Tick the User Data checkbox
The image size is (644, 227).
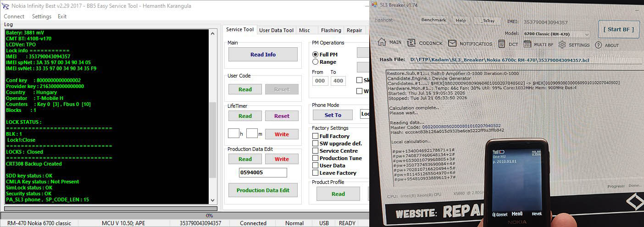pyautogui.click(x=315, y=166)
